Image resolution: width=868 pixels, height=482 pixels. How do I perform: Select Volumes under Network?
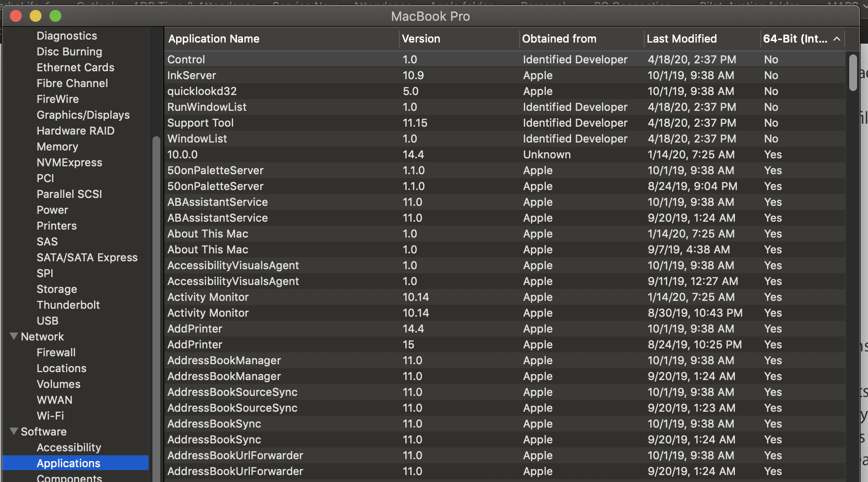[x=58, y=384]
